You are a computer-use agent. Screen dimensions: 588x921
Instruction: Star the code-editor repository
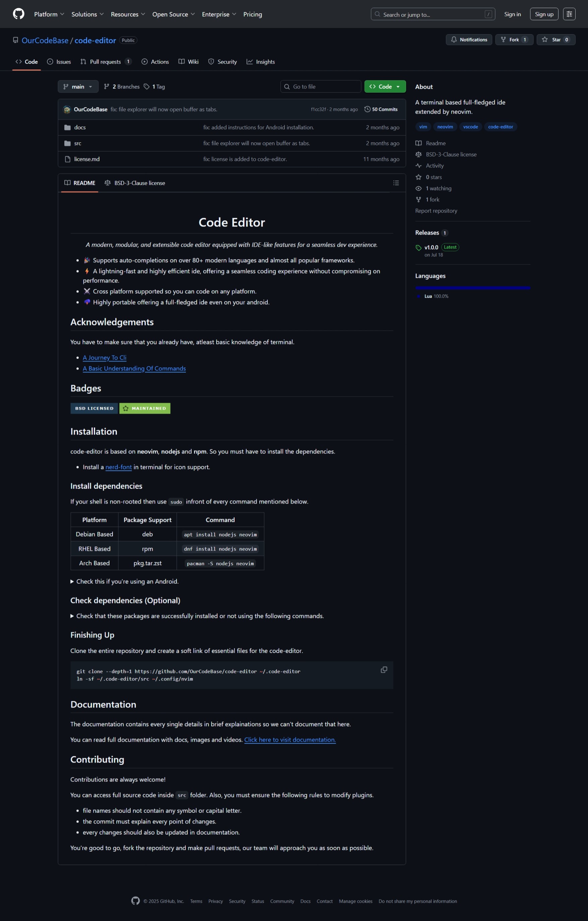pos(556,40)
